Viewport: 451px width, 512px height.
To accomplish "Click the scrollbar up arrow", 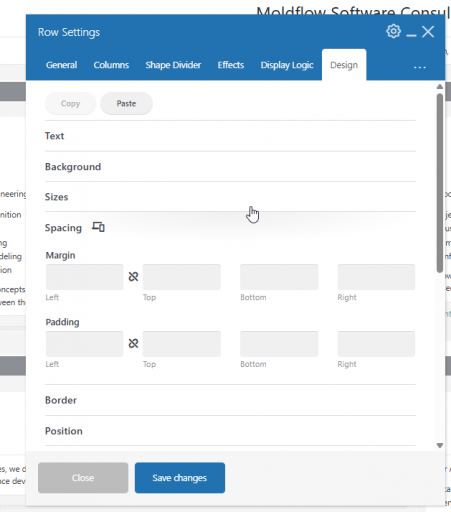I will point(440,87).
